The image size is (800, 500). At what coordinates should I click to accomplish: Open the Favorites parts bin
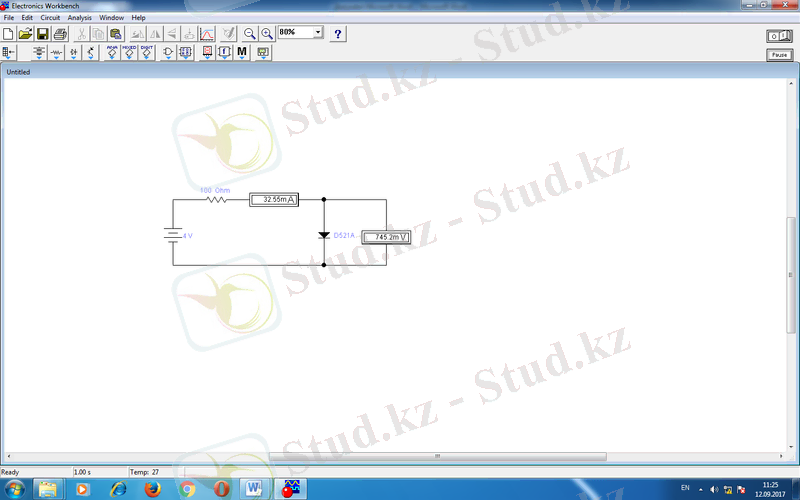coord(9,52)
